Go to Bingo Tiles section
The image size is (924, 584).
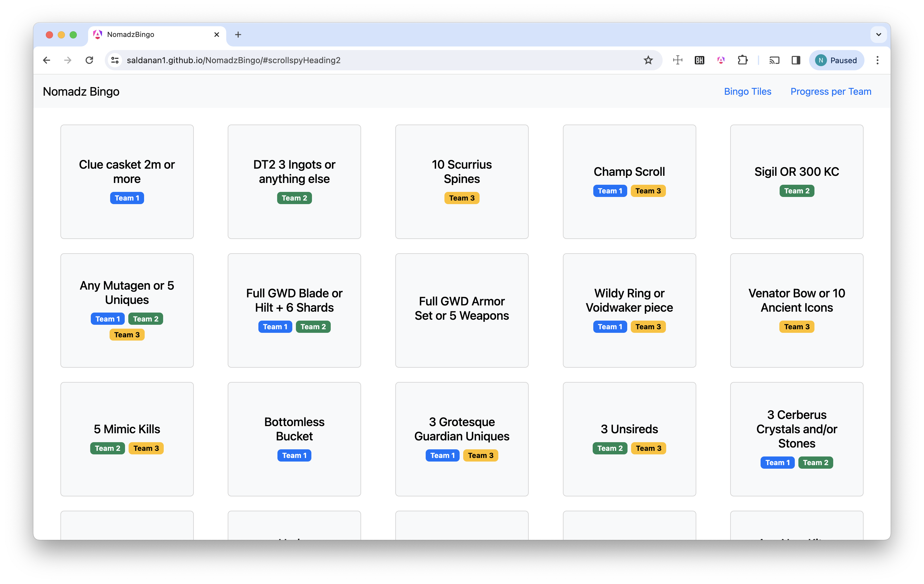tap(747, 91)
